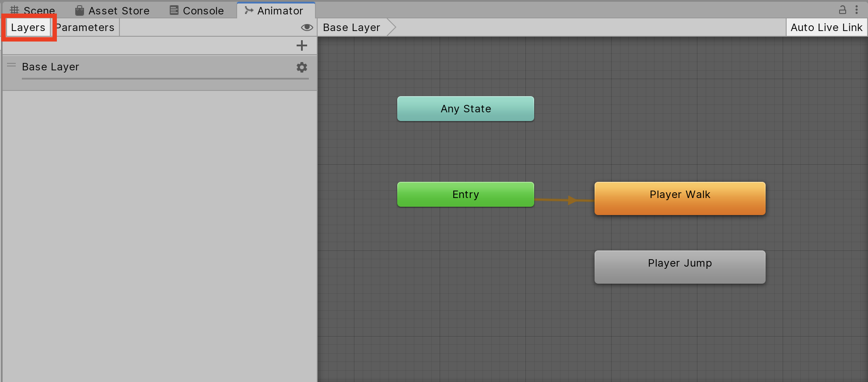Viewport: 868px width, 382px height.
Task: Select the Animator tab
Action: [274, 10]
